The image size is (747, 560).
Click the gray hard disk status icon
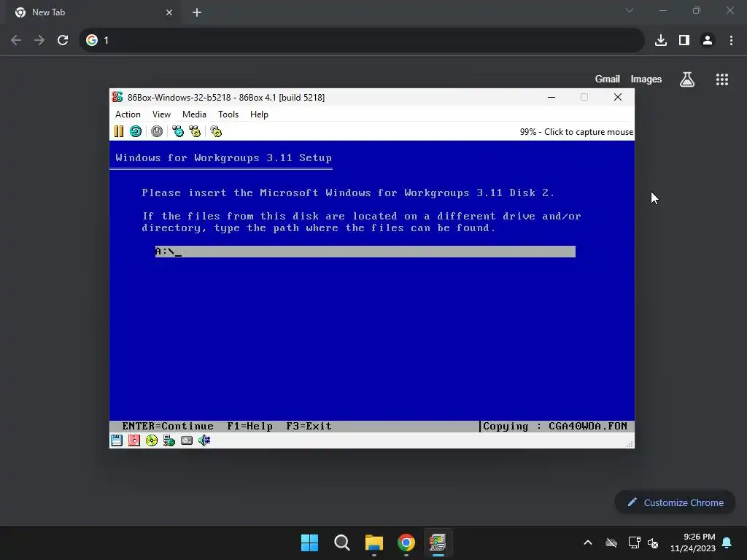pos(187,440)
